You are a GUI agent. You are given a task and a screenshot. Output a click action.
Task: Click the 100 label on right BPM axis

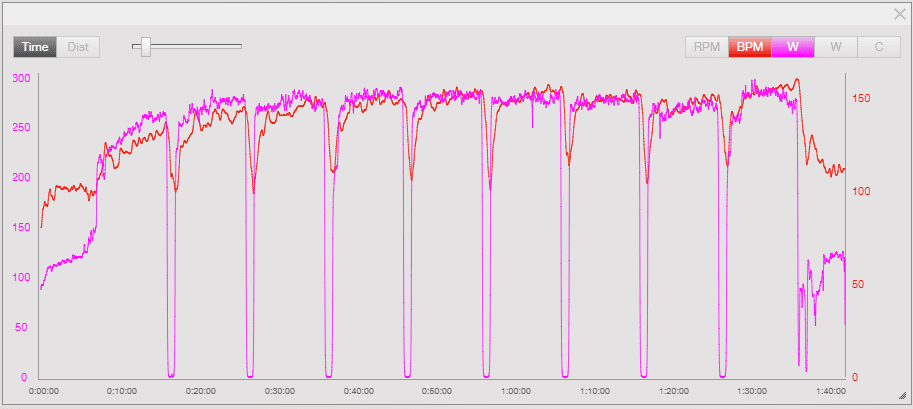coord(859,191)
